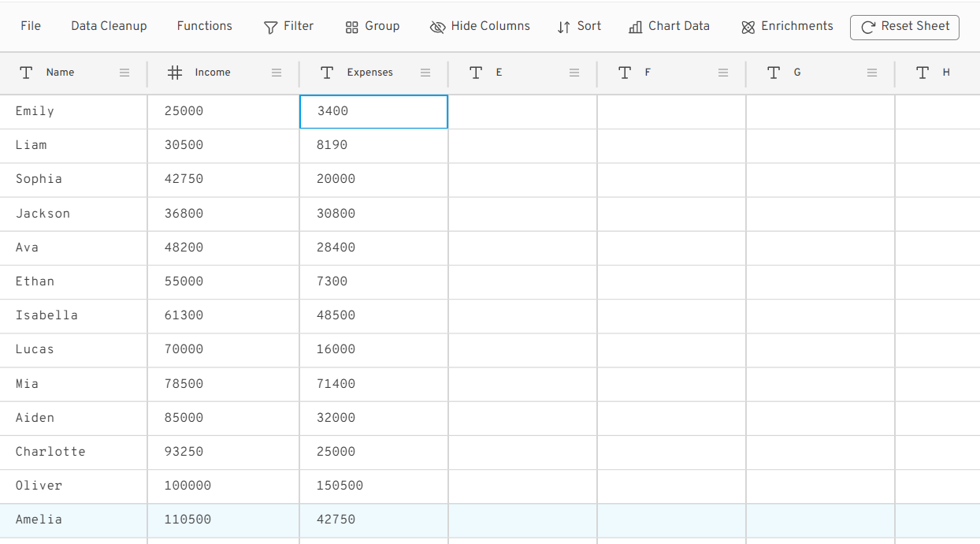Click the Enrichments icon
Screen dimensions: 980x544
coord(747,26)
